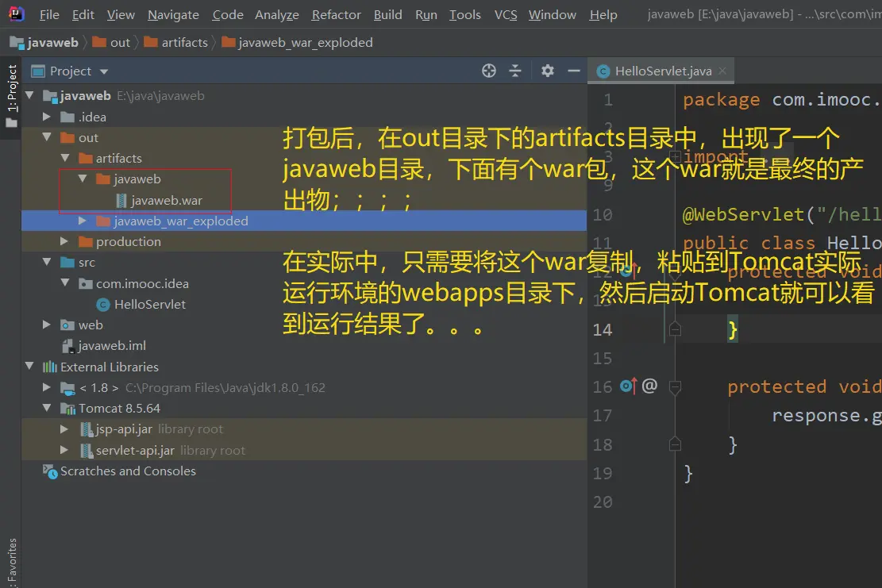The width and height of the screenshot is (882, 588).
Task: Click the web folder icon
Action: [67, 325]
